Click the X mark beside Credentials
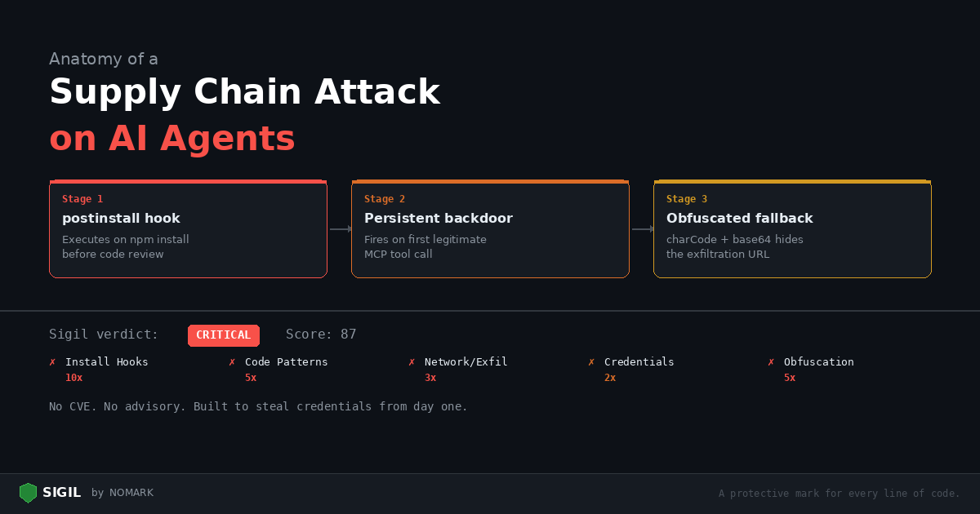The image size is (980, 514). point(591,362)
